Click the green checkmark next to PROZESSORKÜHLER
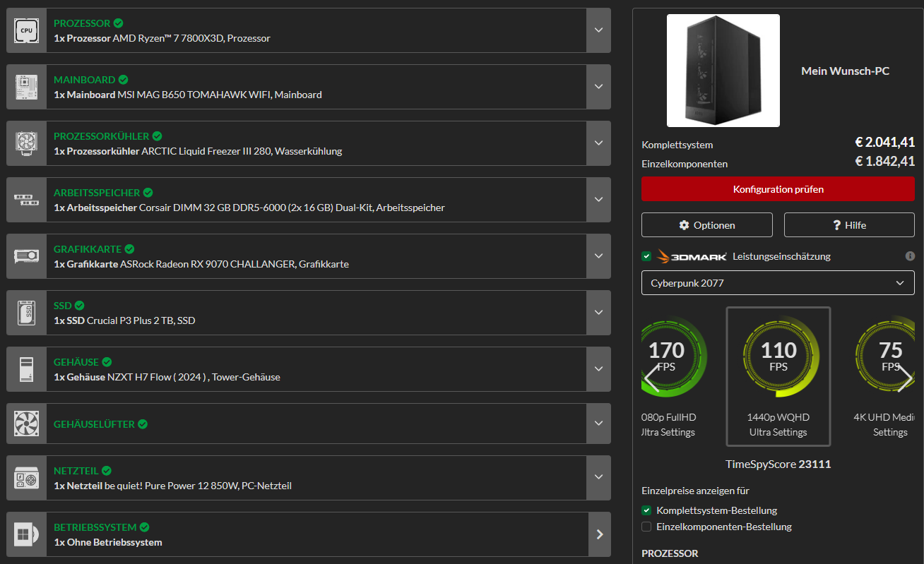The height and width of the screenshot is (564, 924). pyautogui.click(x=157, y=136)
